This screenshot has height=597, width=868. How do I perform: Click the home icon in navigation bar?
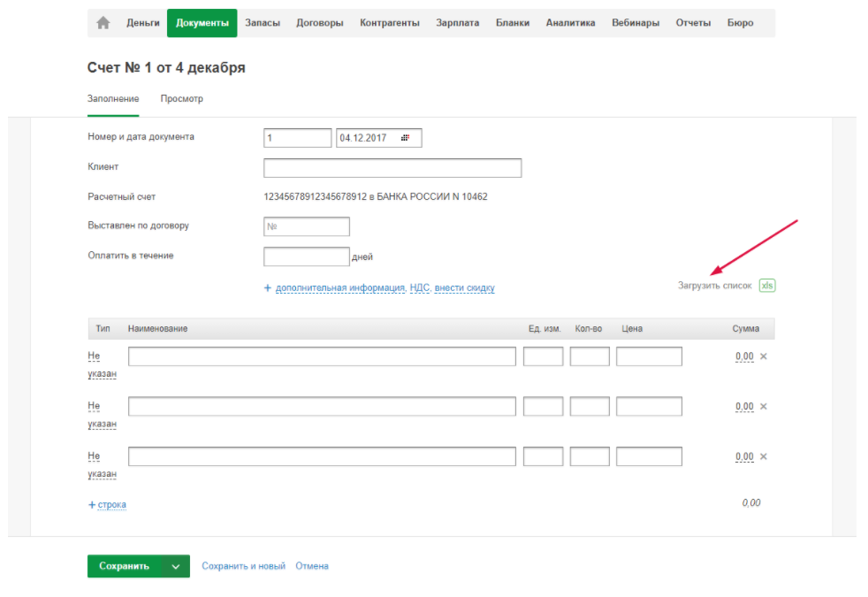tap(103, 23)
